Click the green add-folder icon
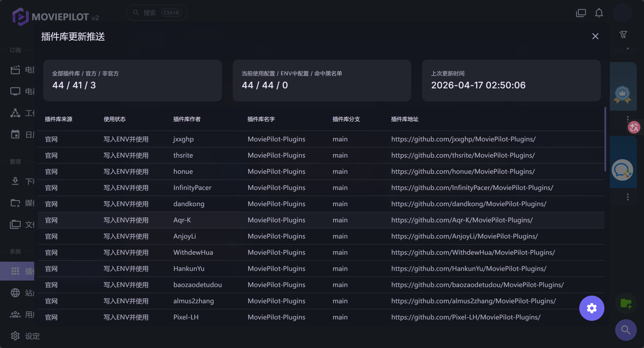This screenshot has height=348, width=644. (x=626, y=304)
